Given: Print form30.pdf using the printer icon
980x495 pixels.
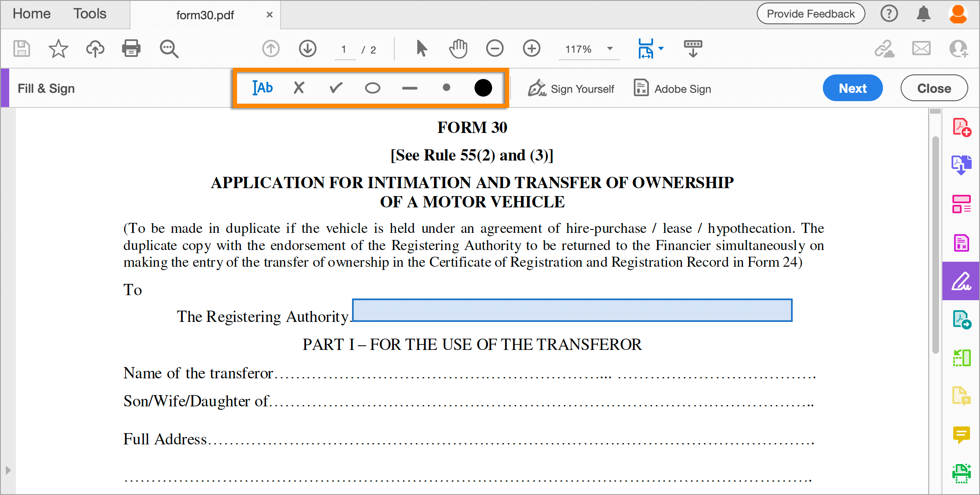Looking at the screenshot, I should (131, 48).
